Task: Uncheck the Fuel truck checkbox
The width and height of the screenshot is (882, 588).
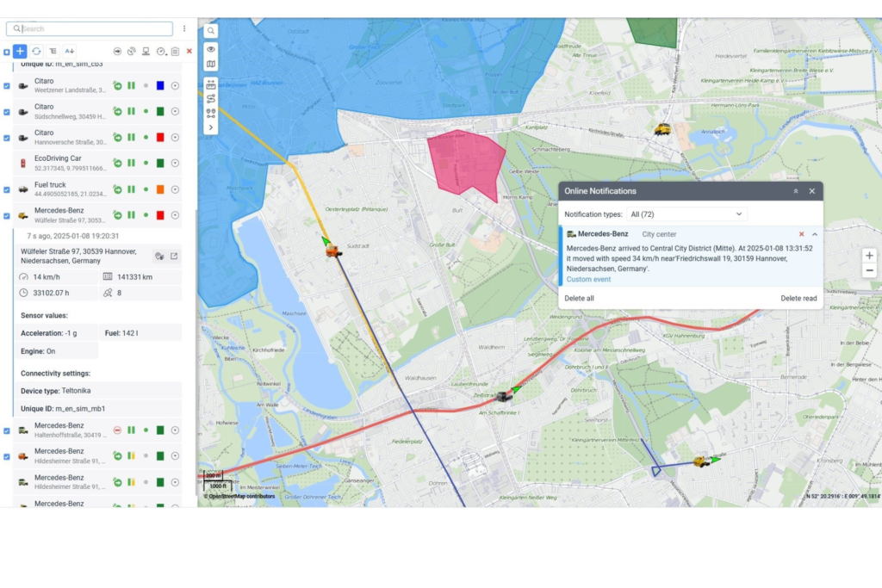Action: pos(7,189)
